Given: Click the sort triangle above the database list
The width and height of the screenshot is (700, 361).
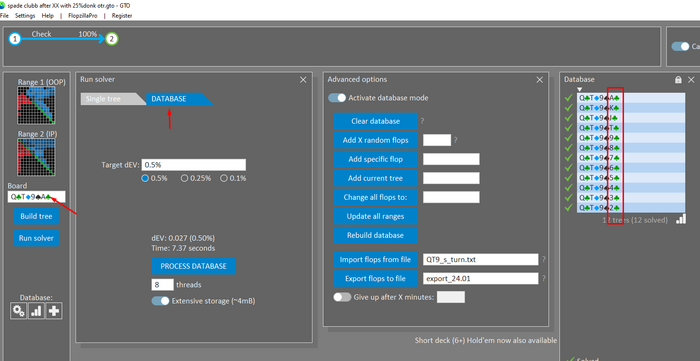Looking at the screenshot, I should (579, 90).
